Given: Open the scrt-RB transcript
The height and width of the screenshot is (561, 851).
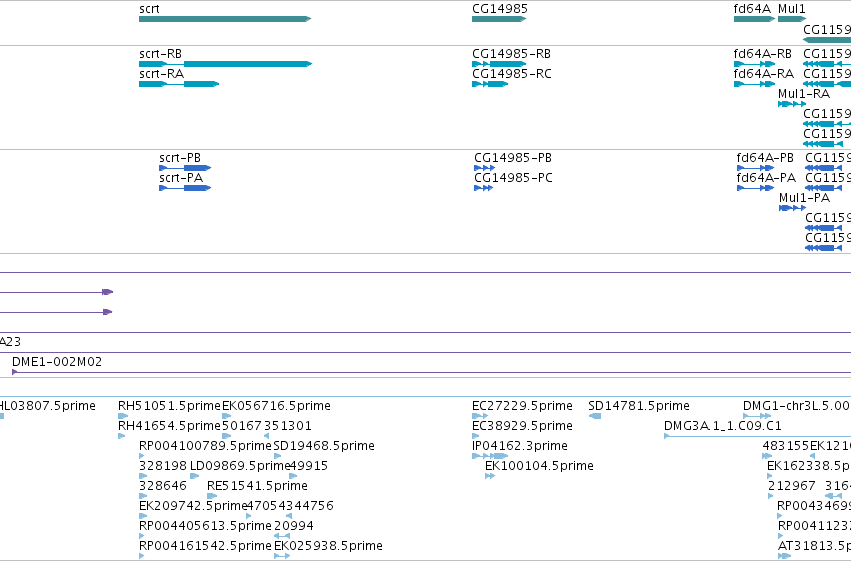Looking at the screenshot, I should click(x=225, y=64).
